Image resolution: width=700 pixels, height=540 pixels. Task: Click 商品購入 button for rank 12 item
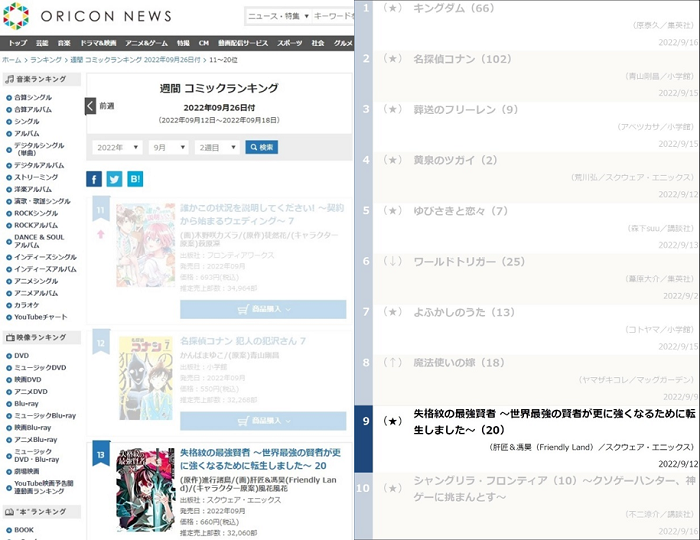tap(263, 421)
